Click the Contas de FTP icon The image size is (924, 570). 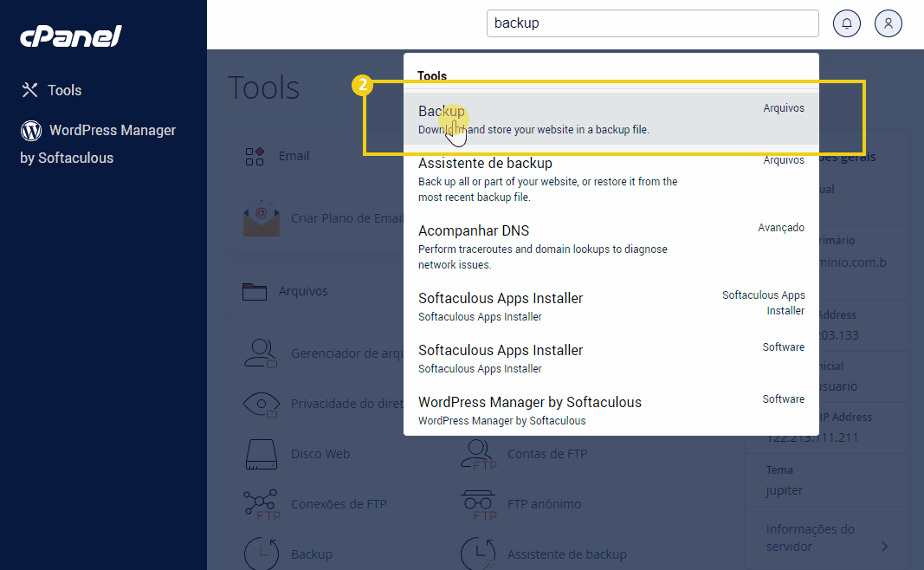click(x=479, y=455)
